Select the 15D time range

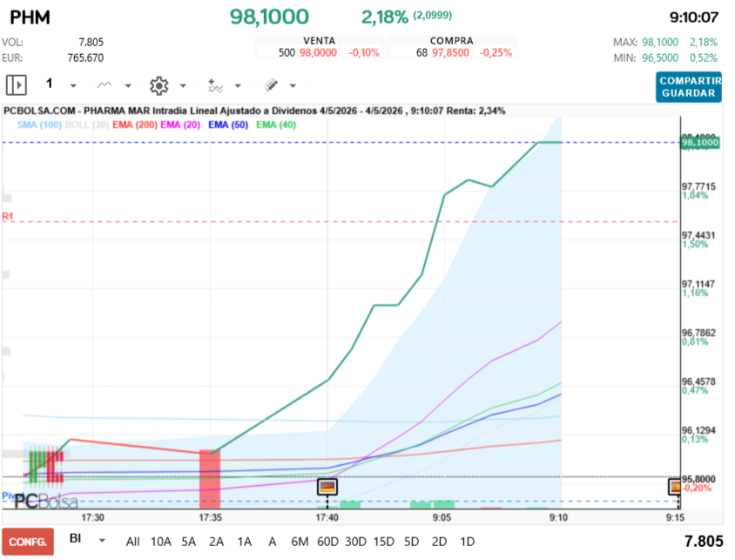coord(384,542)
